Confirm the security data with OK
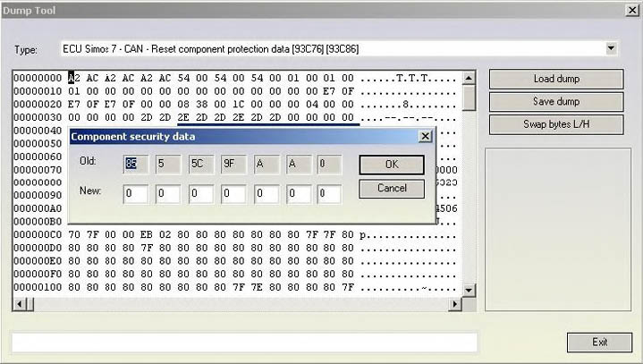The image size is (643, 364). [391, 165]
